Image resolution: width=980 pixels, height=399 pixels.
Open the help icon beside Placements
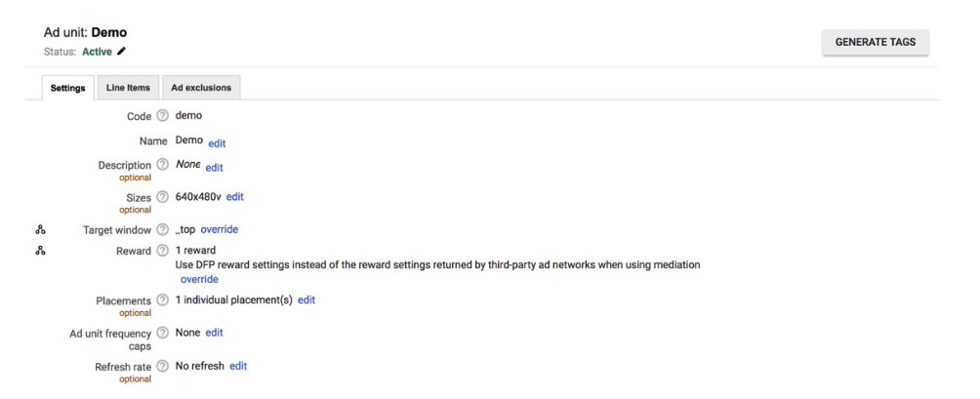click(x=162, y=300)
